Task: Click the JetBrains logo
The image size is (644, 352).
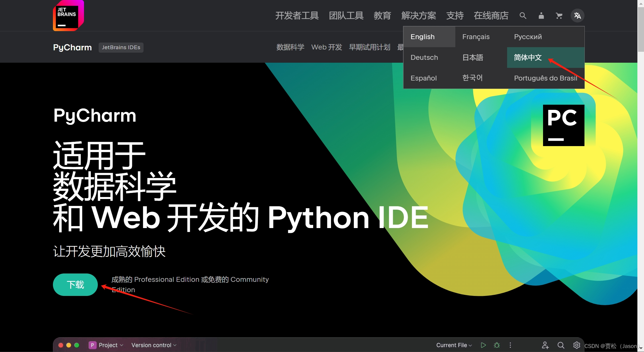Action: coord(68,16)
